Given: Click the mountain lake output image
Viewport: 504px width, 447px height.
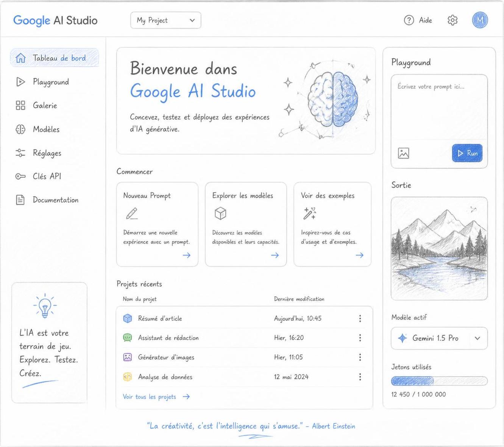Looking at the screenshot, I should point(439,249).
